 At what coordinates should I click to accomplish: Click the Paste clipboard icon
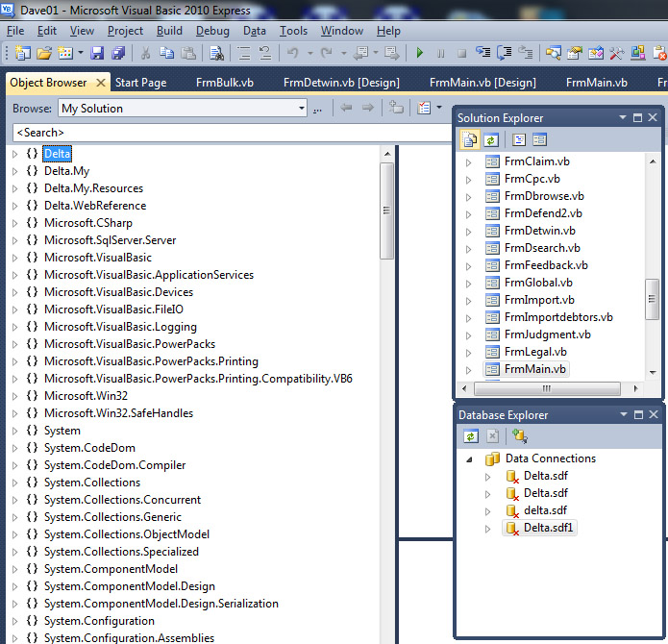[x=188, y=53]
